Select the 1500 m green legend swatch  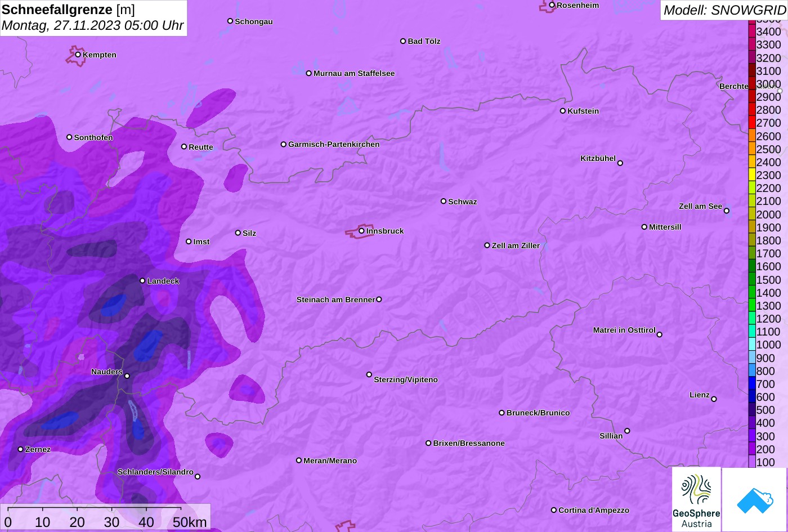(x=752, y=279)
